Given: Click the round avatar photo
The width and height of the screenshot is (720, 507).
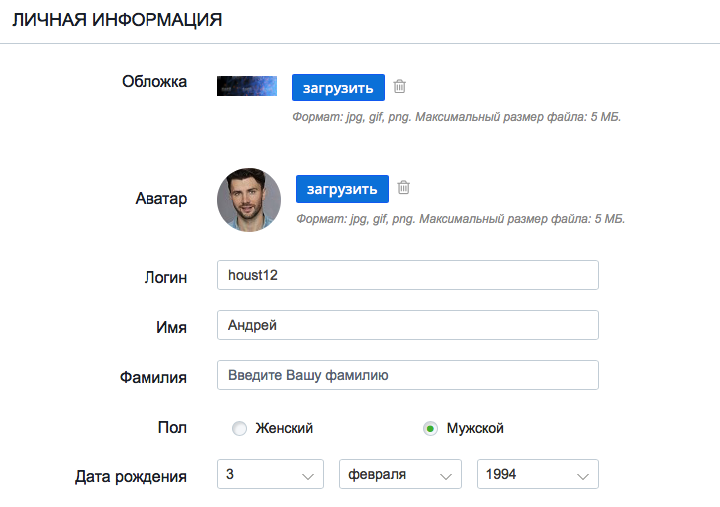Looking at the screenshot, I should click(249, 200).
